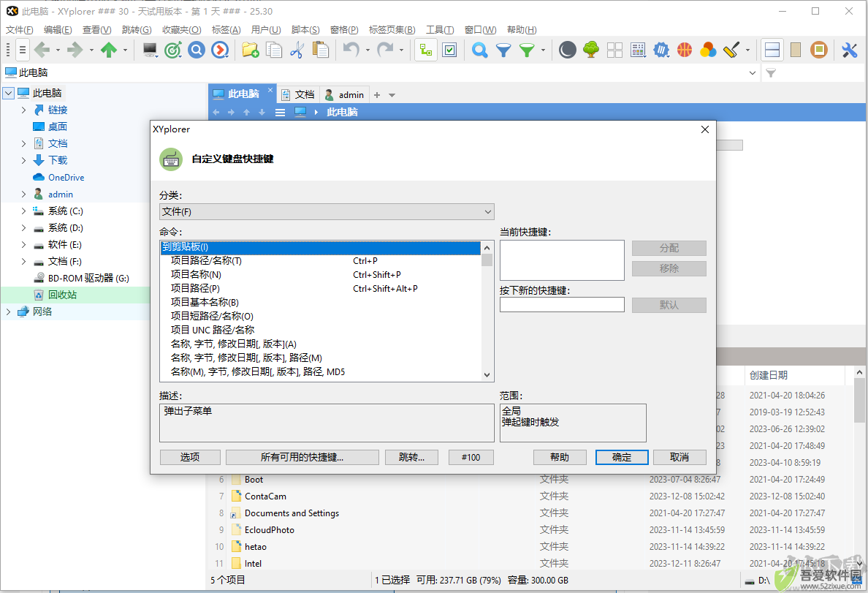Toggle the beige Preview Pane icon
The height and width of the screenshot is (593, 868).
796,50
